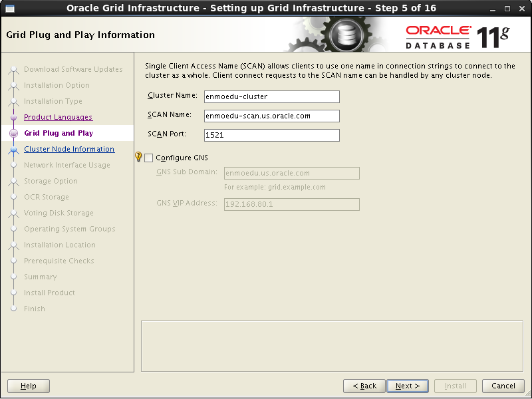Click the Finish step

coord(35,309)
